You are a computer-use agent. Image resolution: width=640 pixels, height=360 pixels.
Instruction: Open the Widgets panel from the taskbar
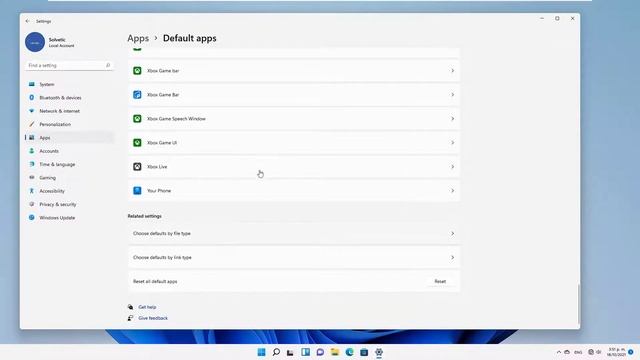pos(305,352)
